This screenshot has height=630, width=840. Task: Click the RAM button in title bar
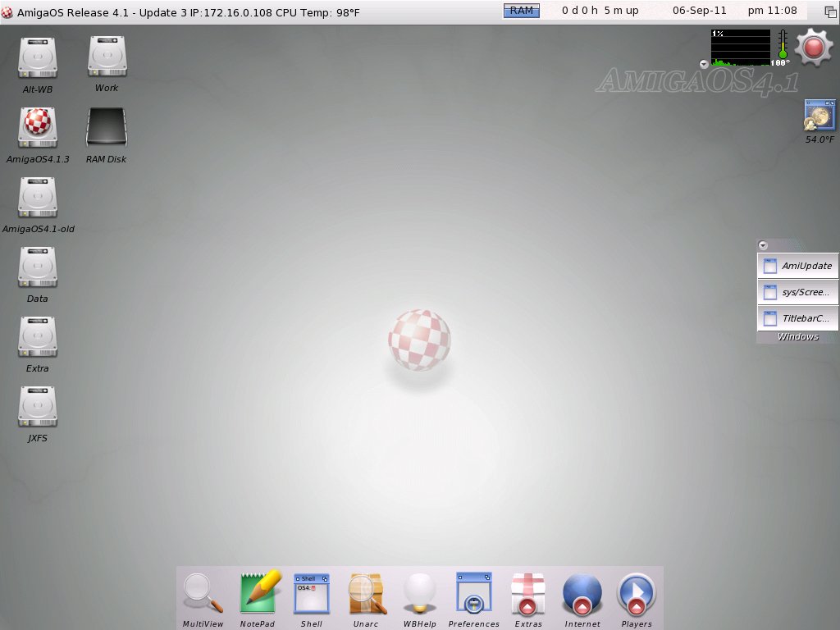521,11
